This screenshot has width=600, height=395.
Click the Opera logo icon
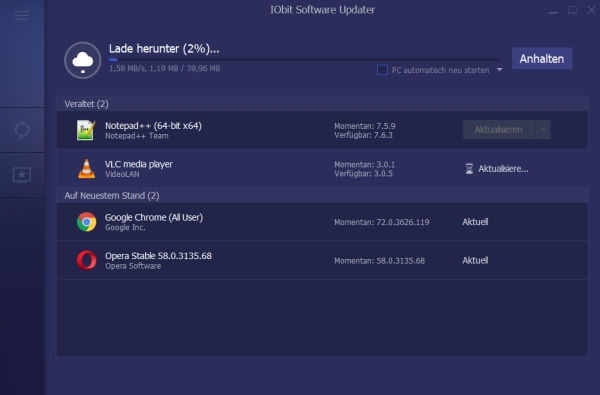pyautogui.click(x=86, y=260)
